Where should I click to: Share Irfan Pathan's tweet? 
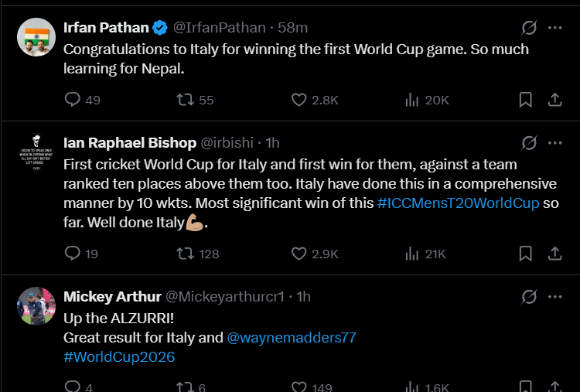pyautogui.click(x=554, y=99)
